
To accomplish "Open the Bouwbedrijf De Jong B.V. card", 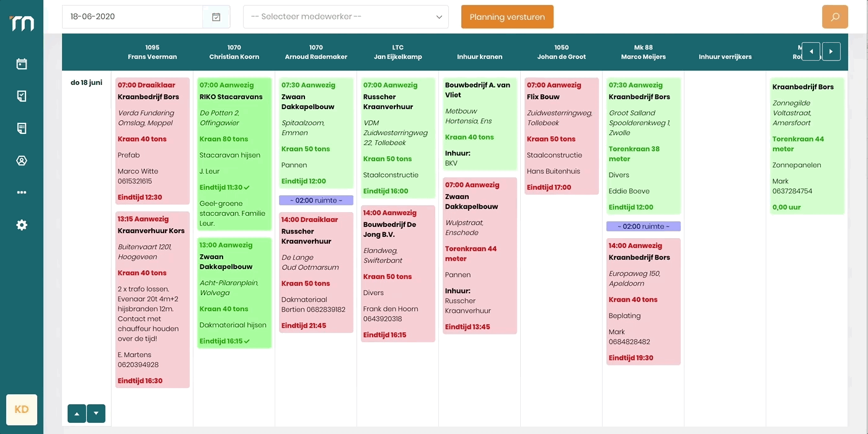I will click(398, 273).
